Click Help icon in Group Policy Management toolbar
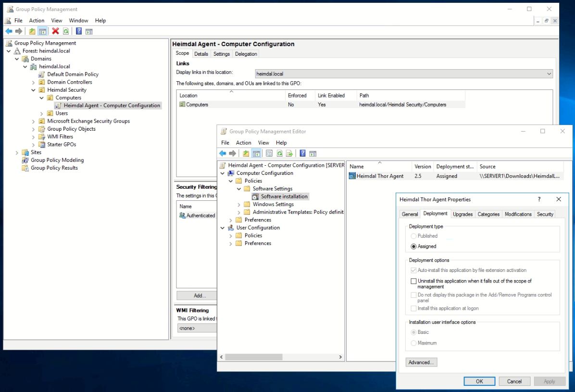Screen dimensions: 575x392 click(79, 31)
